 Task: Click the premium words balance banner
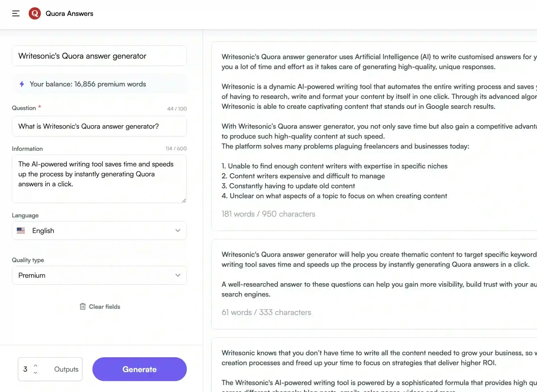coord(99,84)
